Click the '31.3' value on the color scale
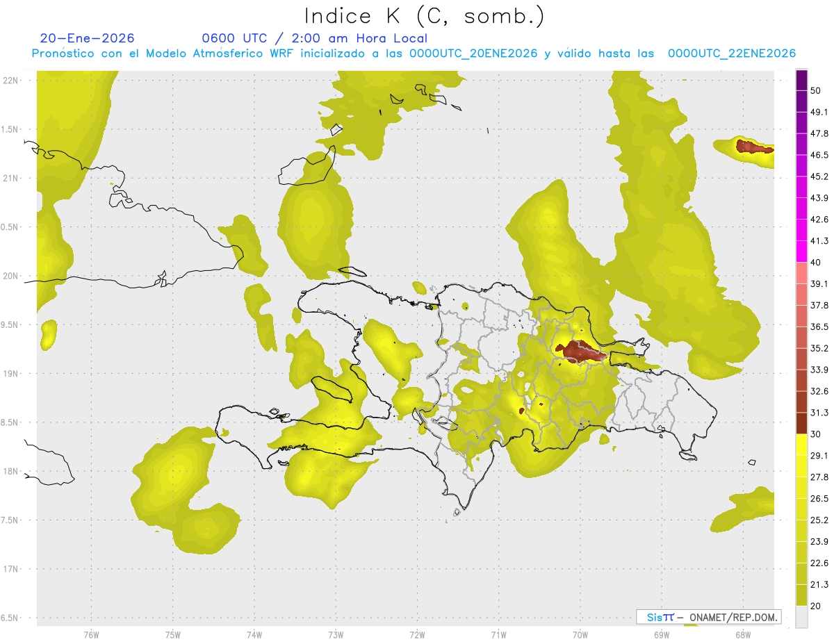 [x=819, y=413]
